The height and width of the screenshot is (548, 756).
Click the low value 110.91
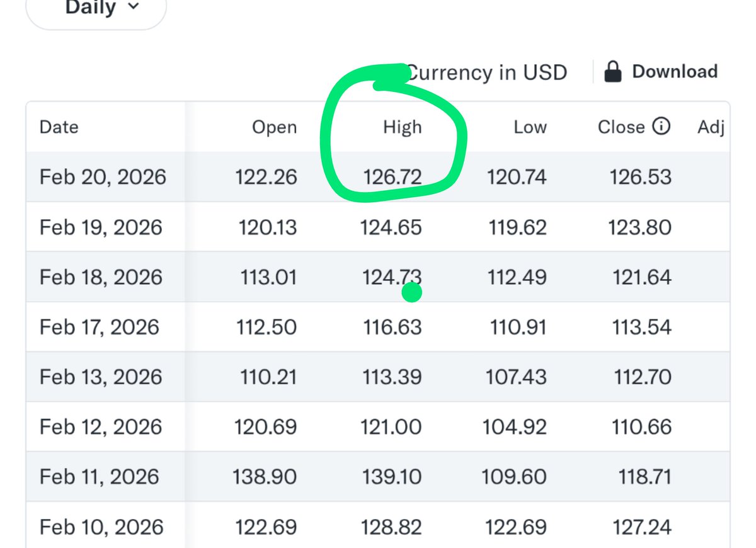tap(518, 328)
